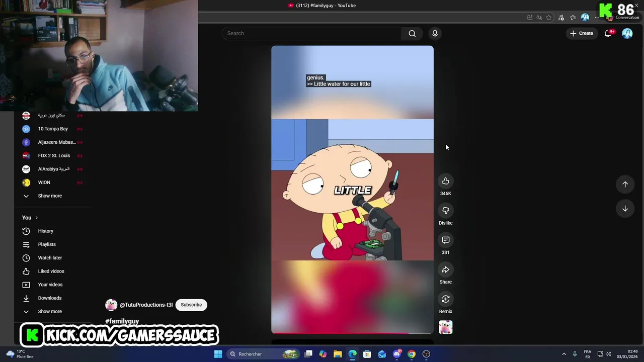The width and height of the screenshot is (644, 362).
Task: Open OBS Studio from the taskbar
Action: [x=426, y=354]
